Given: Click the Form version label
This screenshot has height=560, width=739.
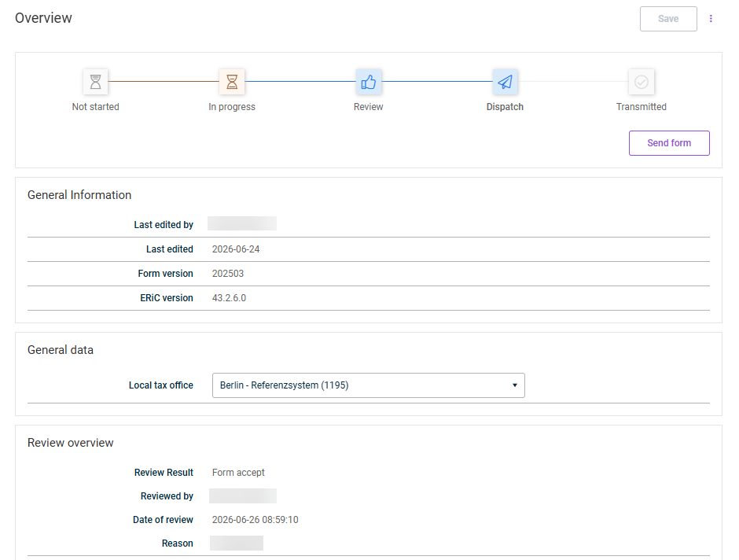Looking at the screenshot, I should (165, 274).
